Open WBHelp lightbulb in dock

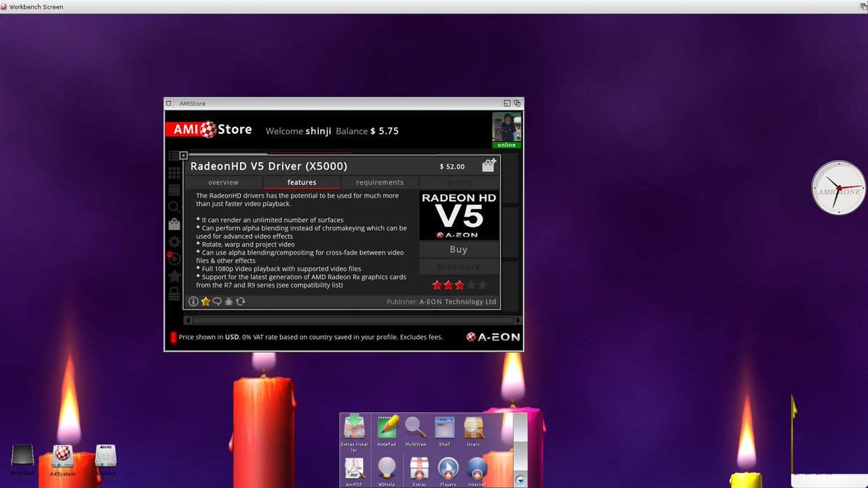point(387,473)
